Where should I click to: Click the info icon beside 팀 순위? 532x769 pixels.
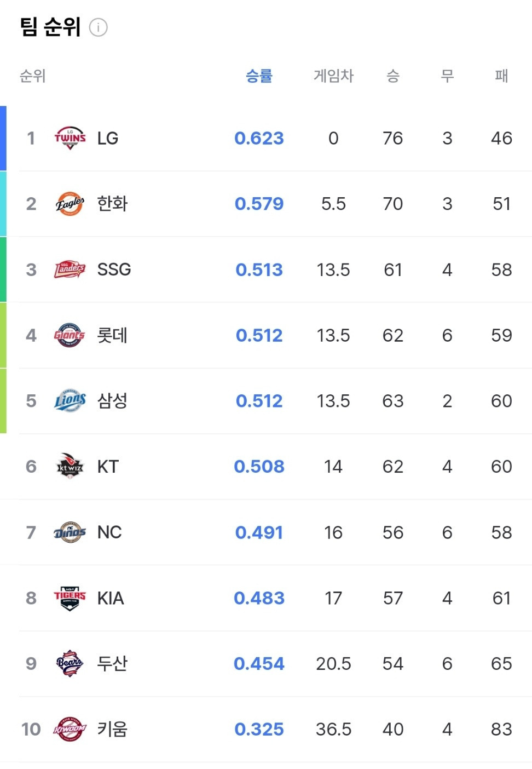[x=99, y=27]
